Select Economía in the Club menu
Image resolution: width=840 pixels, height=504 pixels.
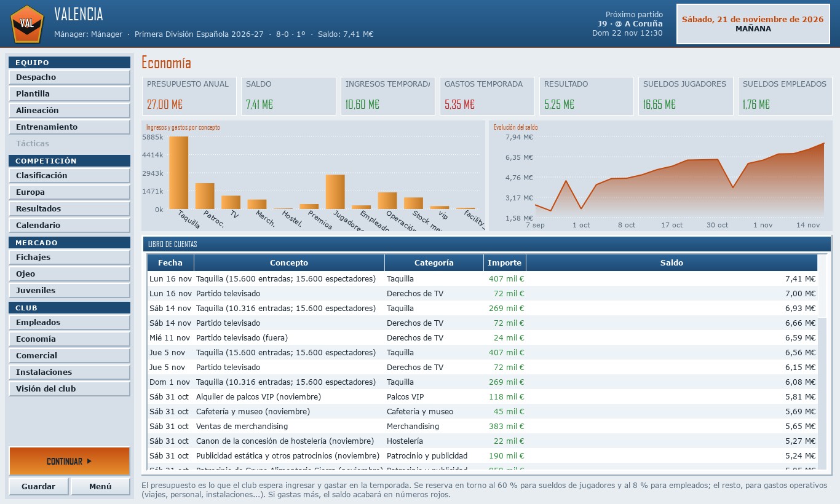[x=69, y=339]
